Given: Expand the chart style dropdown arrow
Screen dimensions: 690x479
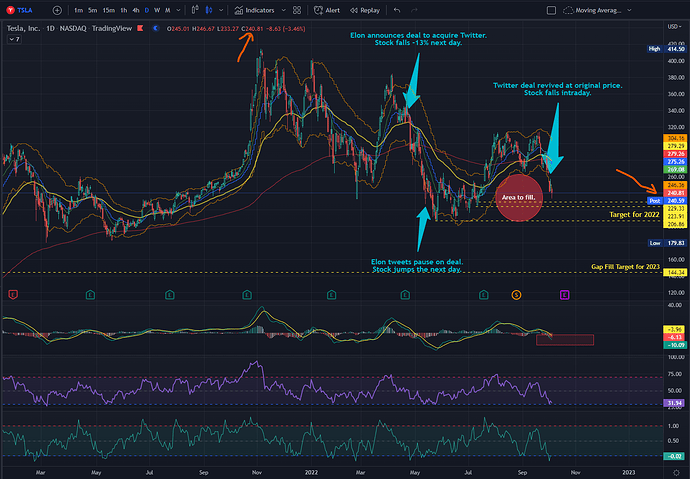Looking at the screenshot, I should point(221,10).
